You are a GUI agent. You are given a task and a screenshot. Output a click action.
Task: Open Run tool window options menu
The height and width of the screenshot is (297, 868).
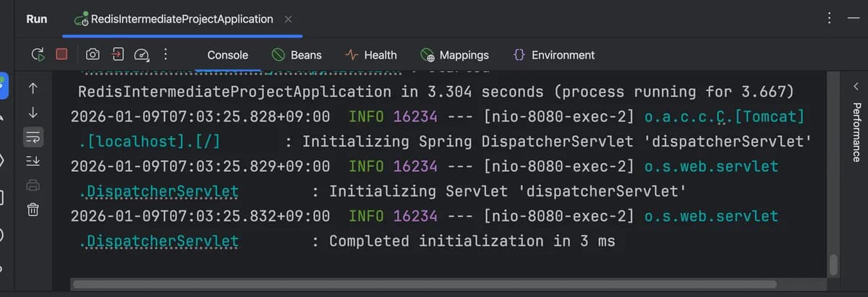click(x=829, y=20)
